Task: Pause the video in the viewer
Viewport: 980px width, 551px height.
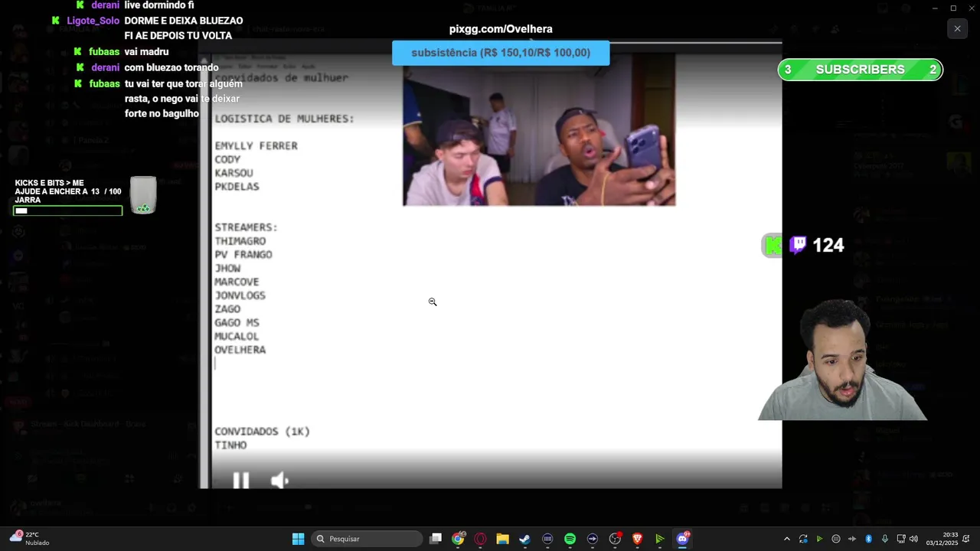Action: [x=240, y=481]
